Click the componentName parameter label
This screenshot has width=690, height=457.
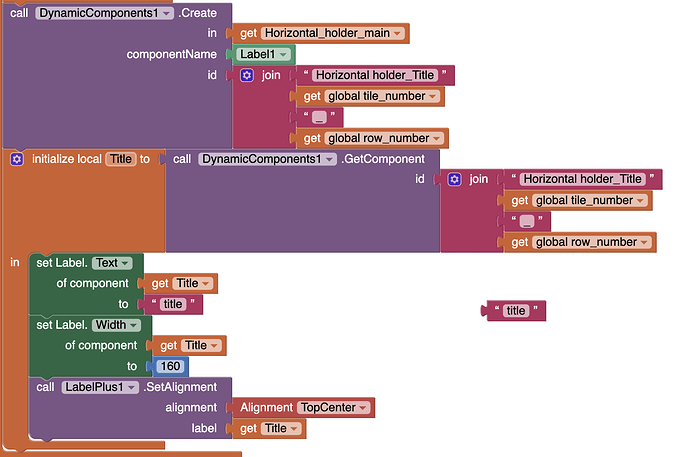pyautogui.click(x=172, y=55)
